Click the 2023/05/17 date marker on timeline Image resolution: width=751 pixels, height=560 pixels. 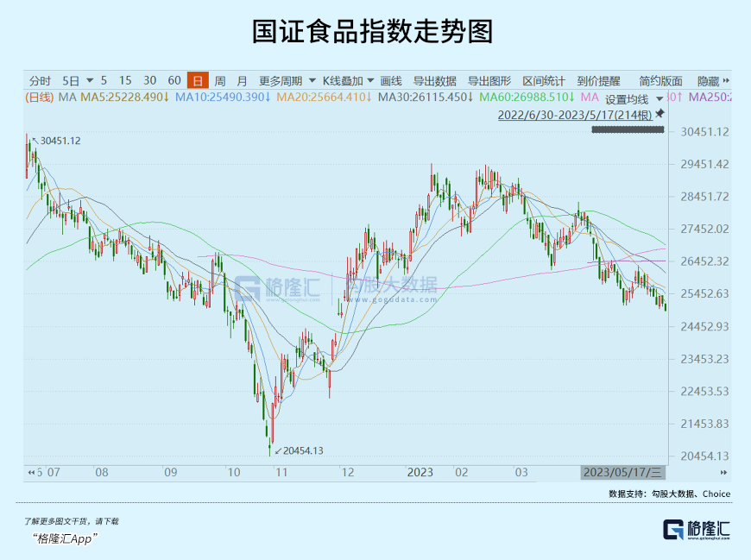pos(622,472)
